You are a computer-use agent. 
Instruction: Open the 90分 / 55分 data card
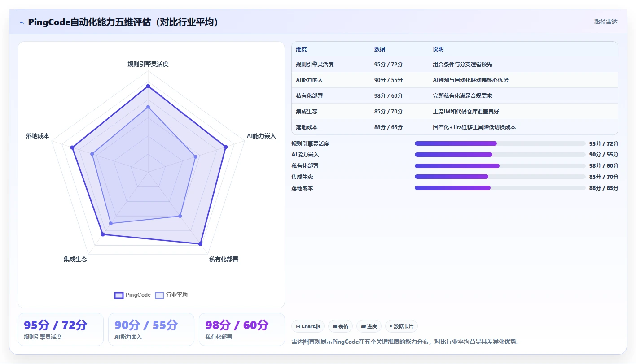pos(151,329)
